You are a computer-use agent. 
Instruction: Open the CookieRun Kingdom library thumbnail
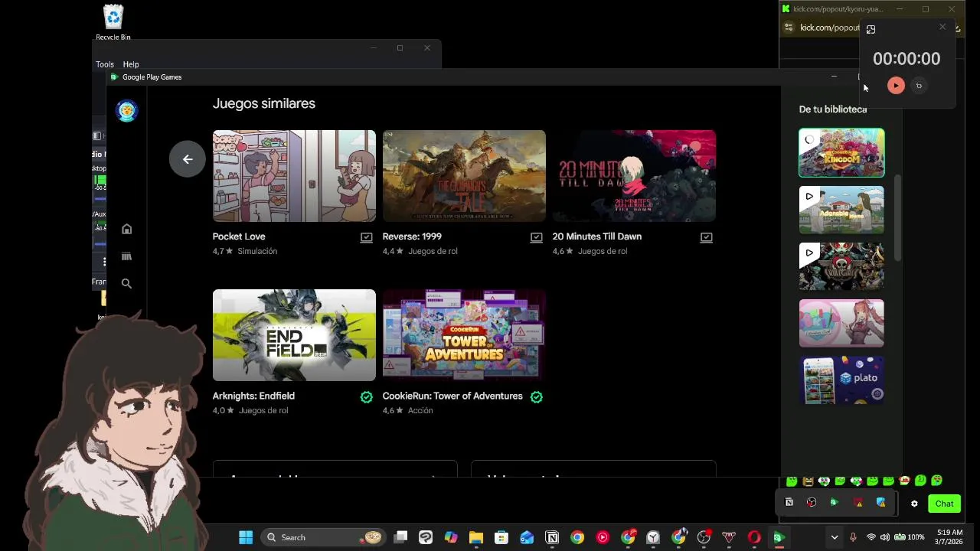click(x=841, y=153)
